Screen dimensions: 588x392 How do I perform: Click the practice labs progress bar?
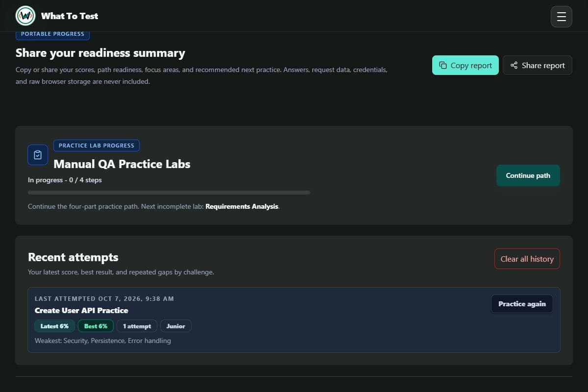169,193
